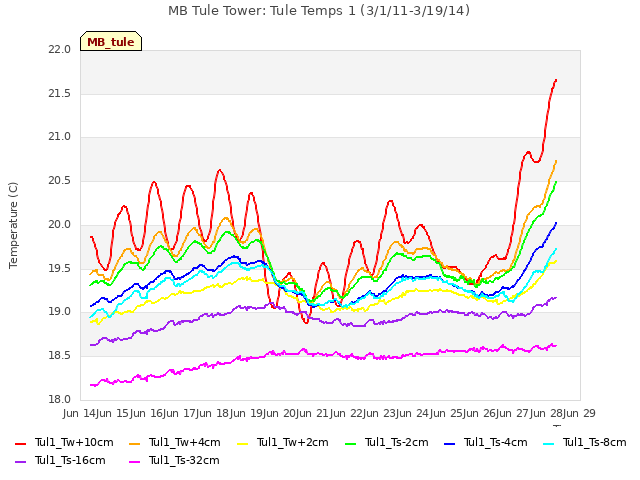Click the Jun 28 x-axis label

(x=547, y=413)
